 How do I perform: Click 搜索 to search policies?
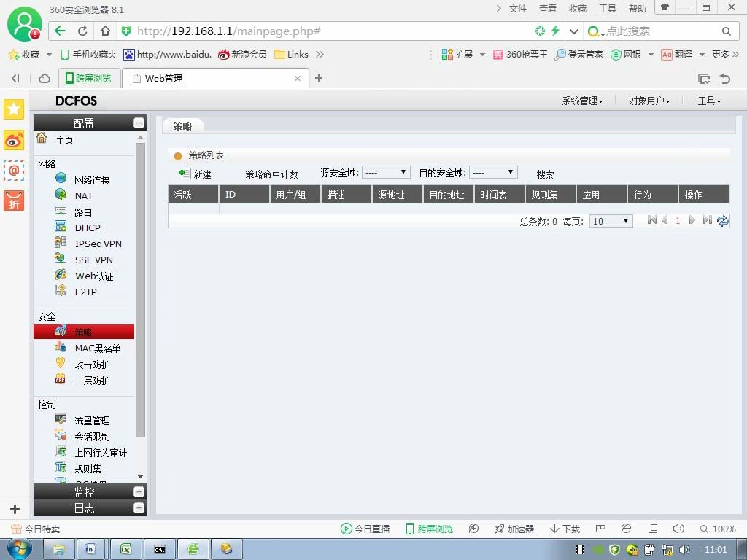click(545, 174)
